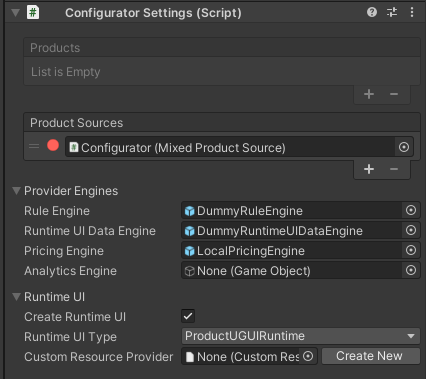Viewport: 426px width, 379px height.
Task: Click the prefab cube icon of DummyRuleEngine
Action: 189,211
